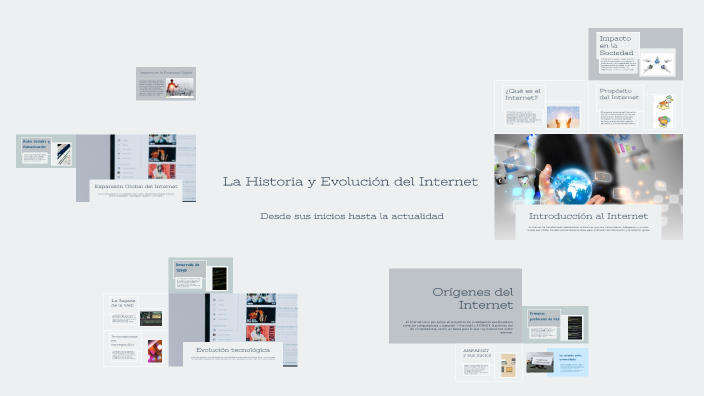Viewport: 704px width, 396px height.
Task: Select the 'Evolución tecnológica' heading
Action: [x=233, y=350]
